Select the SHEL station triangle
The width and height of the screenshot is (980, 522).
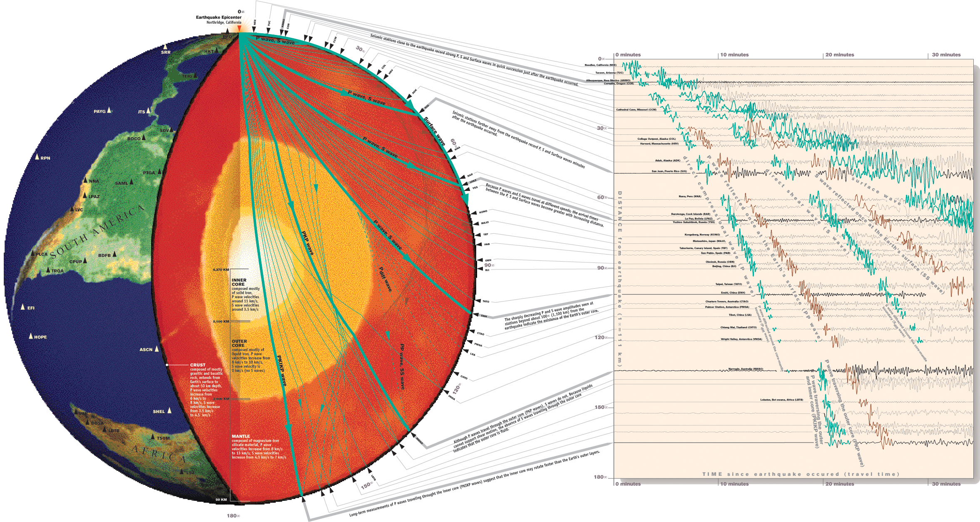coord(169,411)
